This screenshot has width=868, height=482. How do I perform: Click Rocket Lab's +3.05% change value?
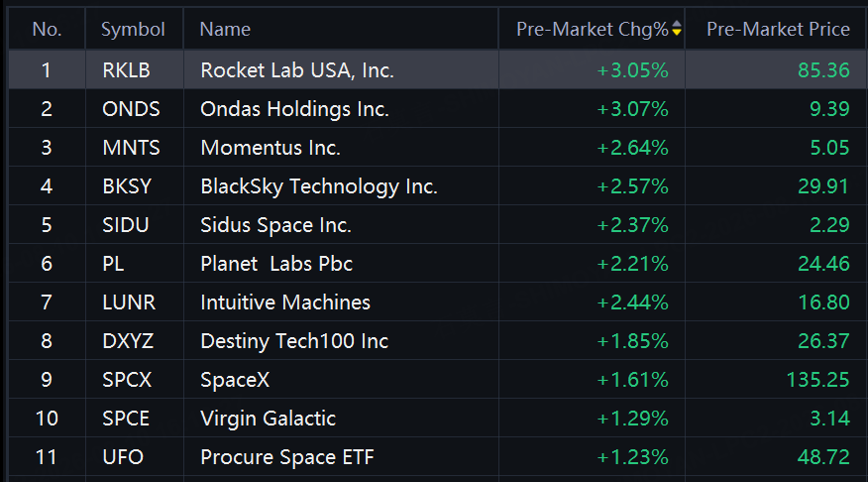[632, 70]
